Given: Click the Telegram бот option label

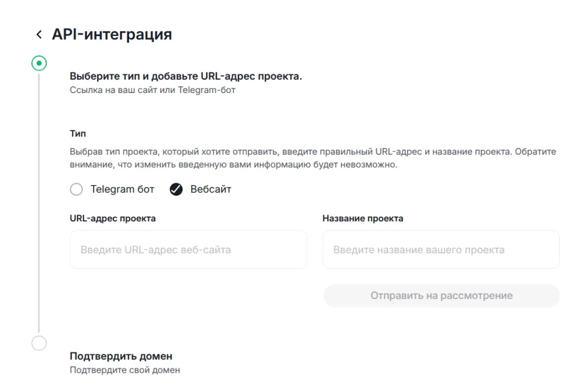Looking at the screenshot, I should coord(122,189).
